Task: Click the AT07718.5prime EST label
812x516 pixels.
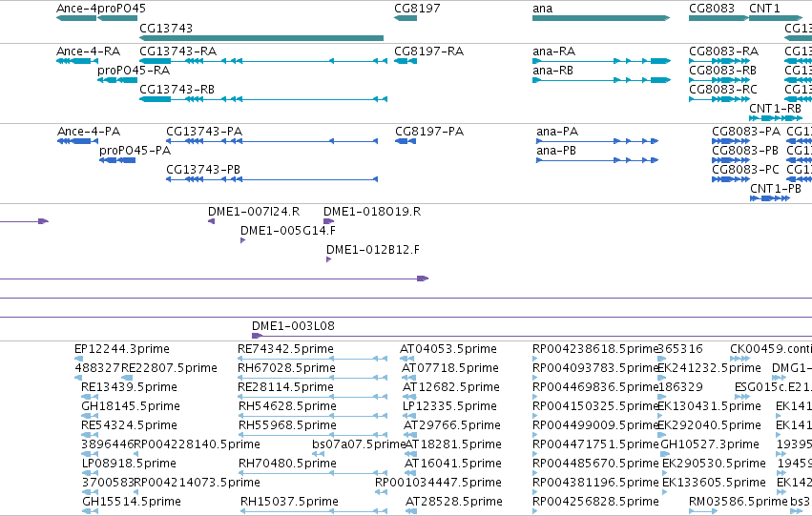Action: tap(450, 368)
